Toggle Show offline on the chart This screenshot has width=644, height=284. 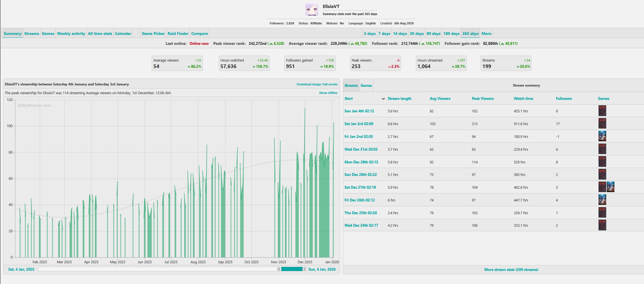pyautogui.click(x=328, y=93)
